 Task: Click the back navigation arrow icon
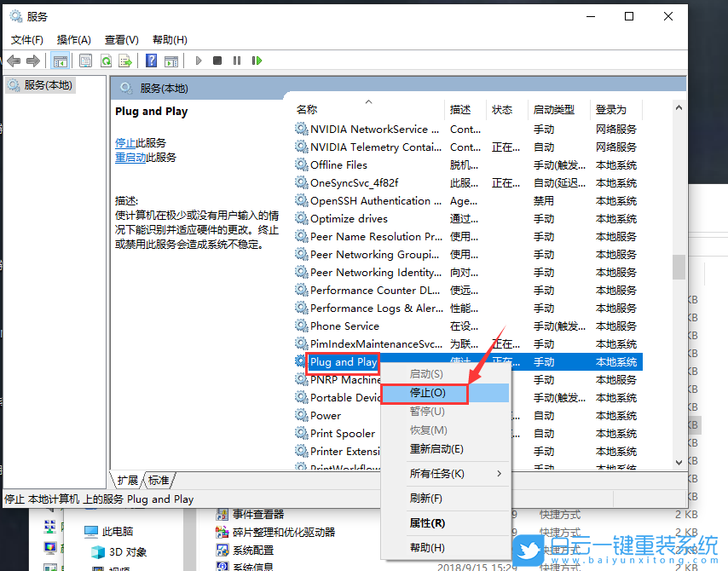[13, 61]
